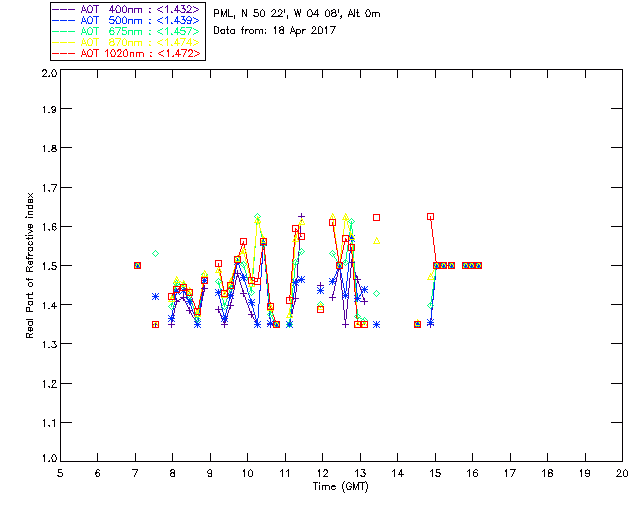The width and height of the screenshot is (640, 512).
Task: Click the 1.4 y-axis tick label
Action: [x=49, y=305]
